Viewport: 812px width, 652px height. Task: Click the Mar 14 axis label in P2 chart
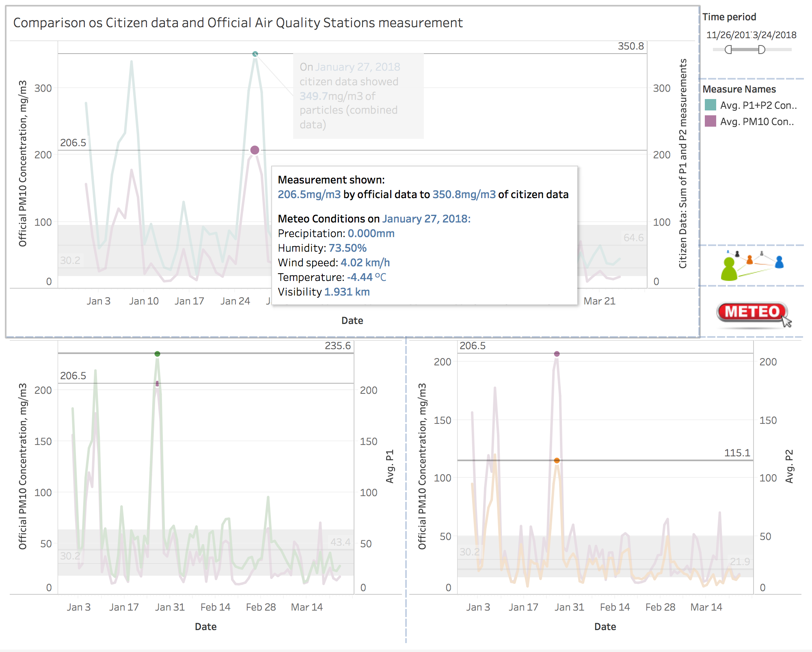[x=706, y=607]
